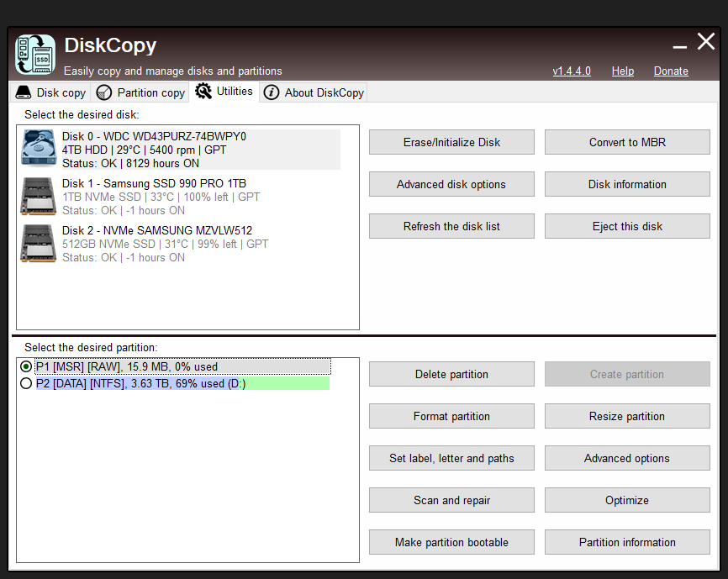Click the Refresh the disk list button

click(451, 226)
